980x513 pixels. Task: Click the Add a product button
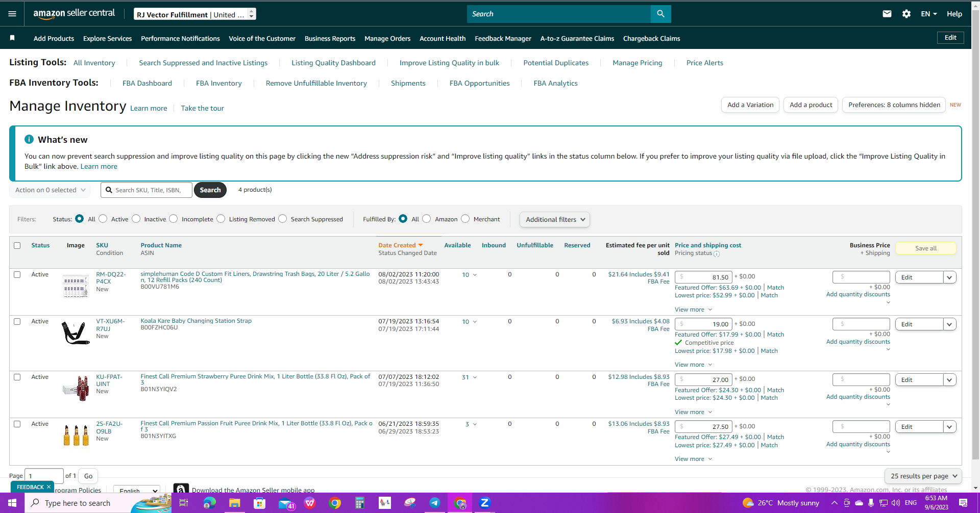pos(811,105)
